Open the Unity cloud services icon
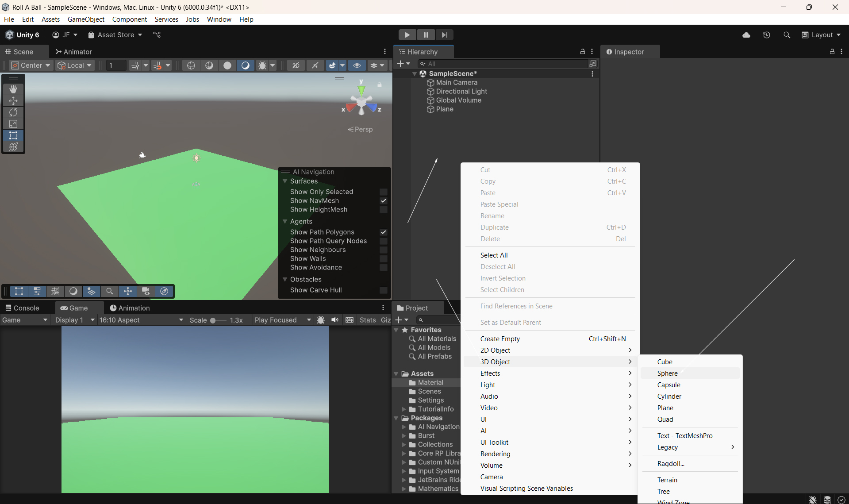This screenshot has width=849, height=504. (746, 35)
